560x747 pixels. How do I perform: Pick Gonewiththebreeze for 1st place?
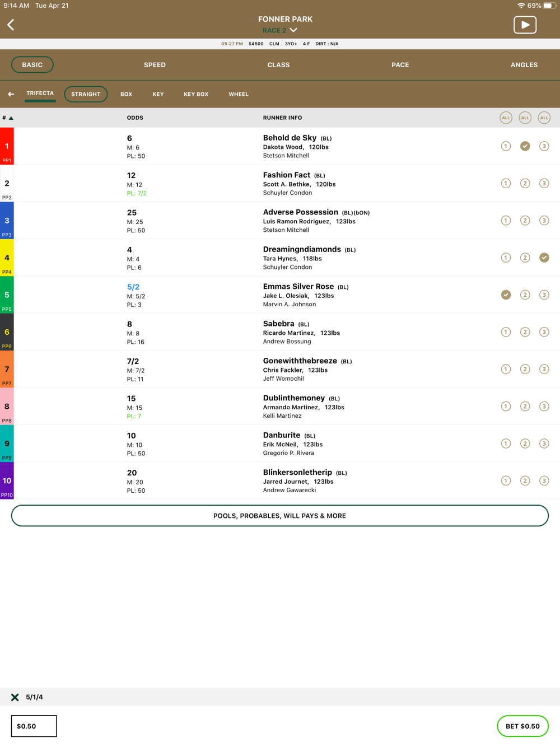click(506, 369)
